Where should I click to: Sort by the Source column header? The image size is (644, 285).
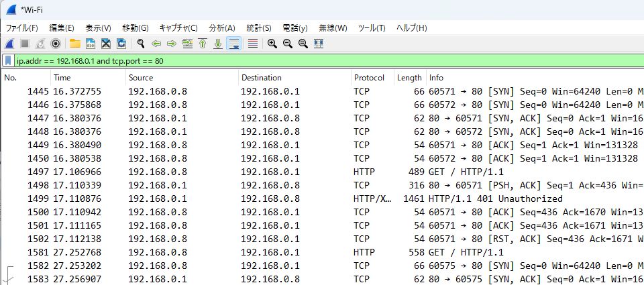[x=182, y=78]
